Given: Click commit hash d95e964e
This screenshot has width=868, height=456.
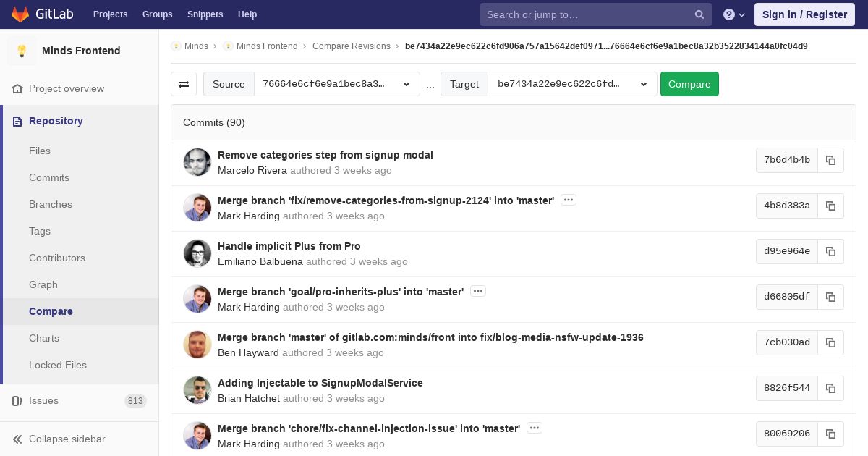Looking at the screenshot, I should pos(787,251).
